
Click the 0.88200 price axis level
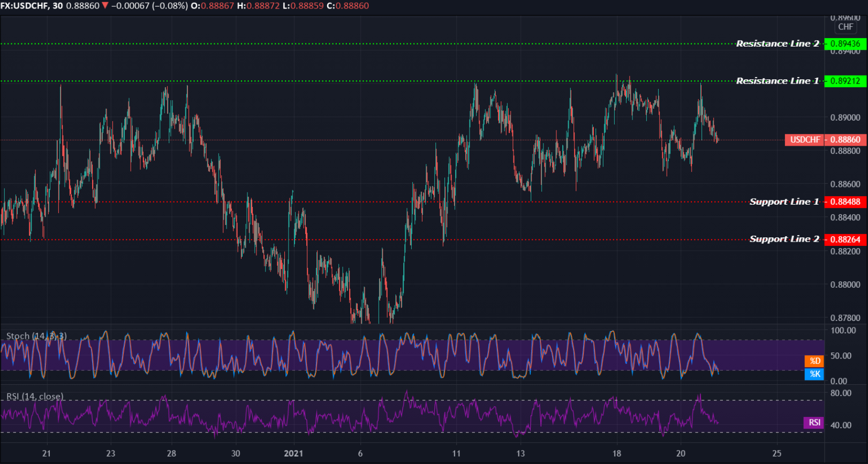tap(846, 251)
